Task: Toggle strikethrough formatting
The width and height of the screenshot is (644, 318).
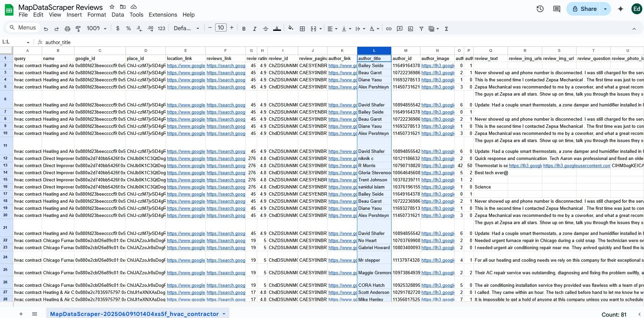Action: tap(266, 29)
